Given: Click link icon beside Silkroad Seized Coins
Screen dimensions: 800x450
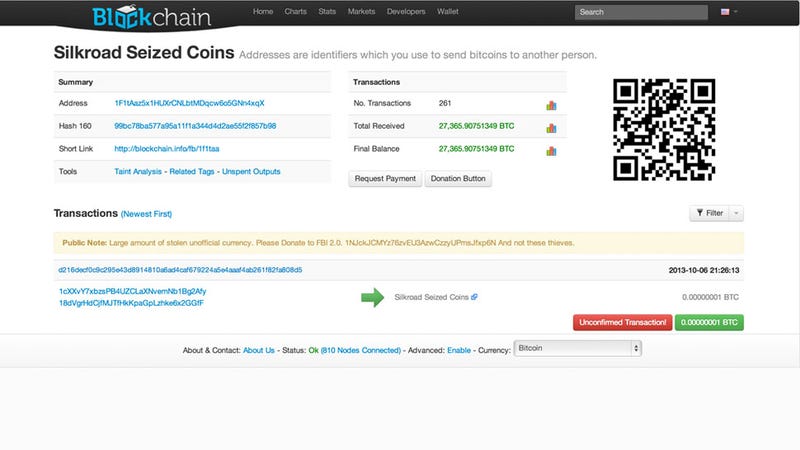Looking at the screenshot, I should [474, 297].
